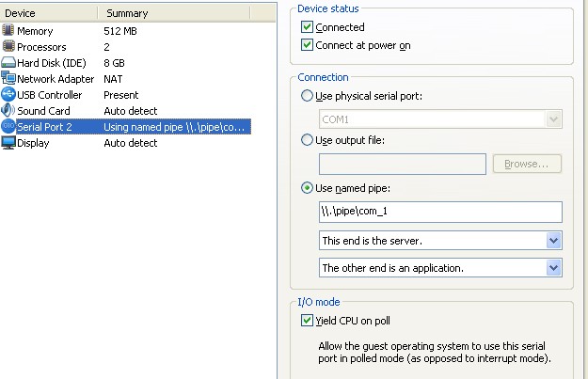Click the Memory device icon
Image resolution: width=588 pixels, height=379 pixels.
[8, 31]
